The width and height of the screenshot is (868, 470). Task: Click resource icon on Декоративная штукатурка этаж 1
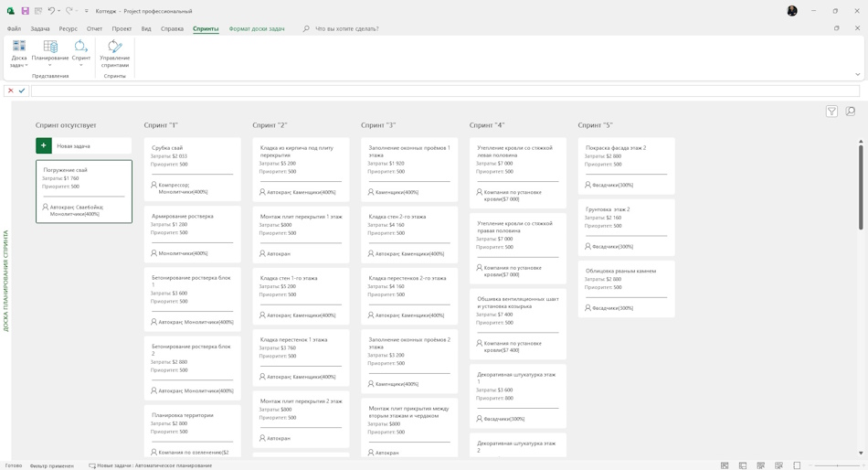480,419
